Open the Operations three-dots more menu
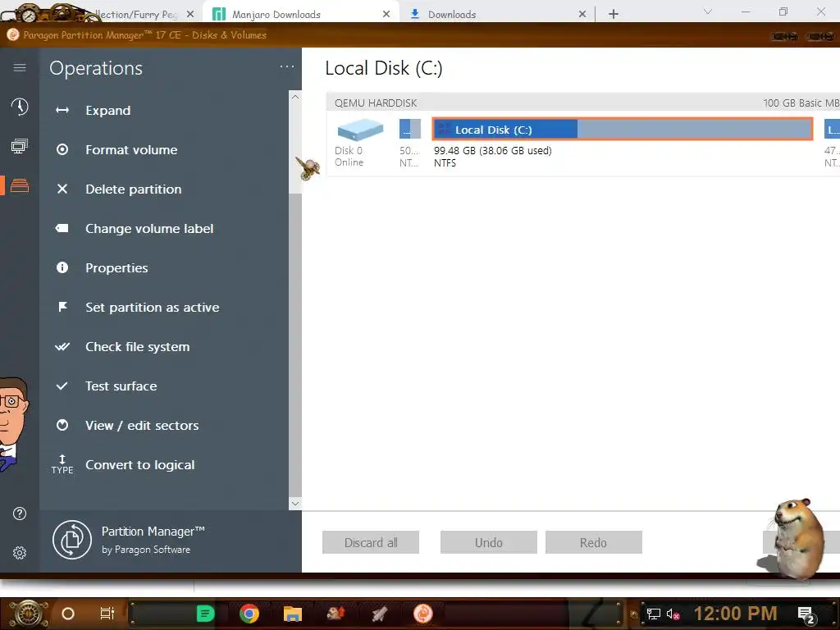 [x=287, y=67]
